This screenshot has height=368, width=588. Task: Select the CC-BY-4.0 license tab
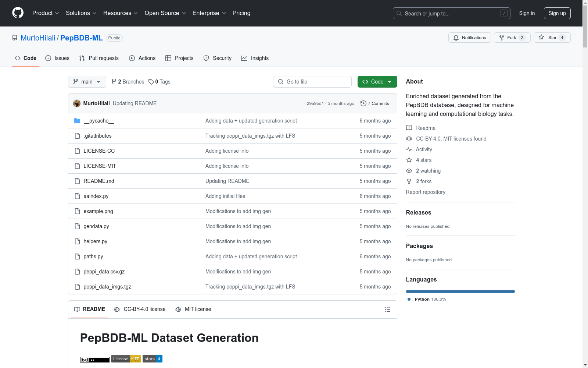[140, 309]
